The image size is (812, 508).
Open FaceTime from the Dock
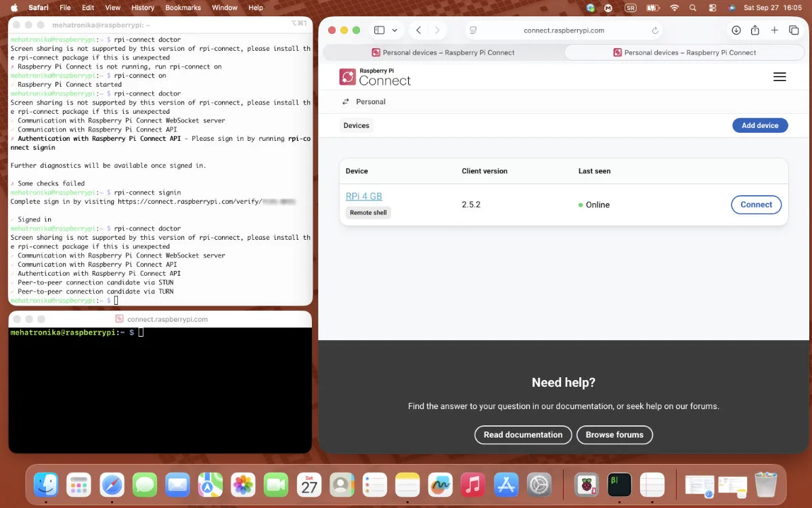click(276, 485)
